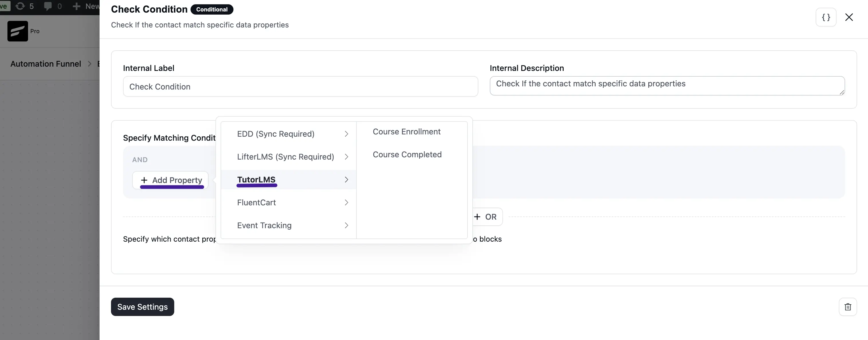
Task: Select the FluentCart menu entry
Action: [x=289, y=203]
